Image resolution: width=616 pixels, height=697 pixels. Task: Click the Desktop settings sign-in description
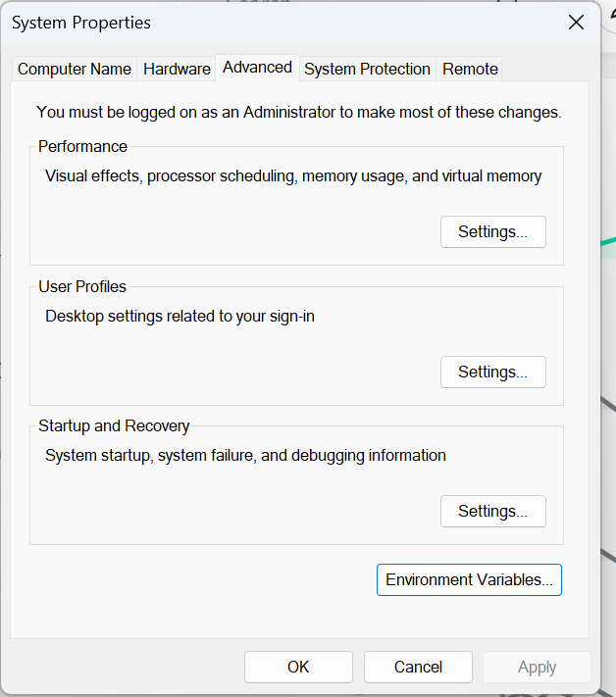tap(180, 316)
